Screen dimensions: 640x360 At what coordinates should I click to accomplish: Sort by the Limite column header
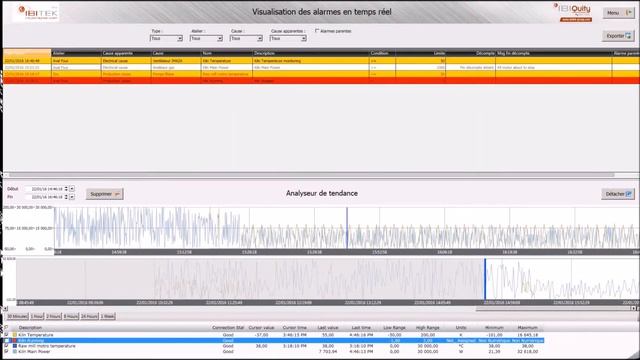point(420,53)
